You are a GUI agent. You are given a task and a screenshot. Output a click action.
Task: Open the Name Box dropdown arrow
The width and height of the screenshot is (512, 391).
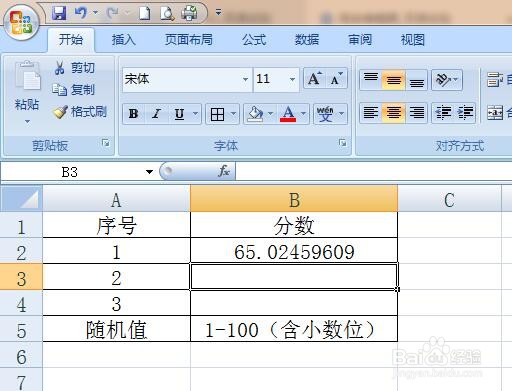click(x=149, y=172)
